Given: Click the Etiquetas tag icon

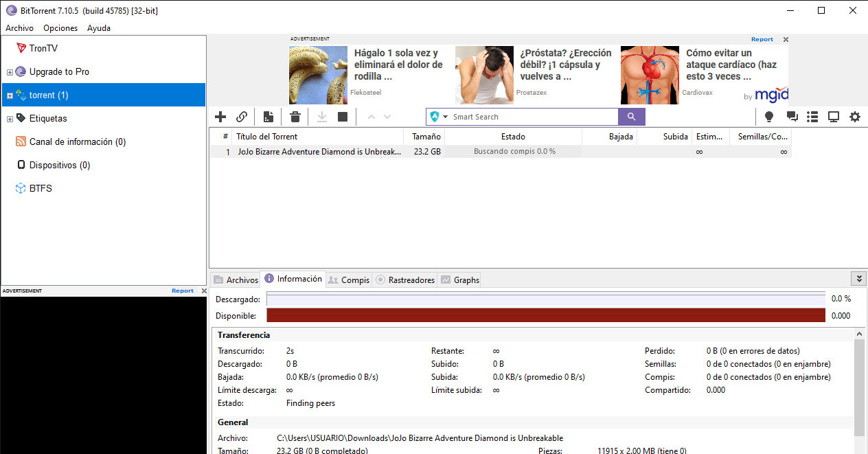Looking at the screenshot, I should [x=21, y=118].
